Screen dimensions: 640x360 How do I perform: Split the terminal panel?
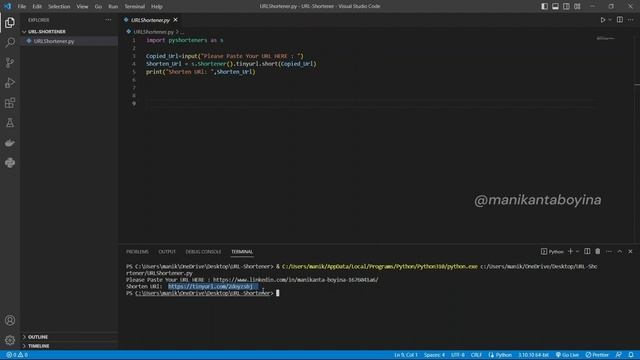click(x=587, y=251)
